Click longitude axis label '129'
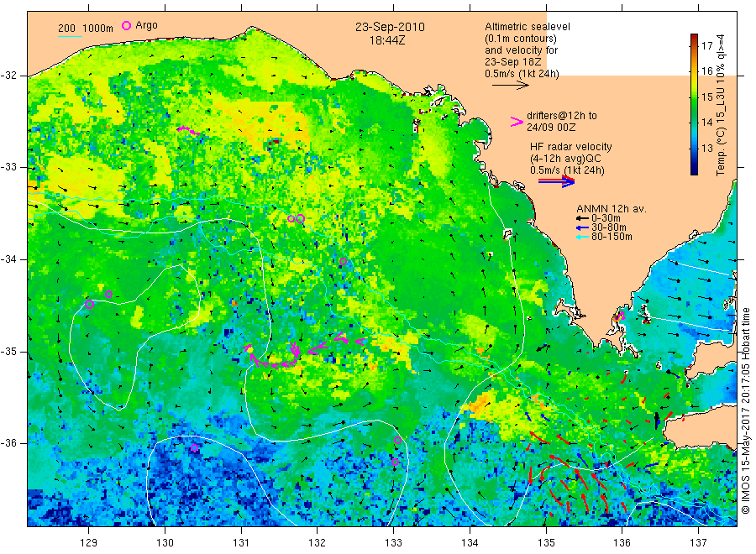756x554 pixels. pos(89,543)
